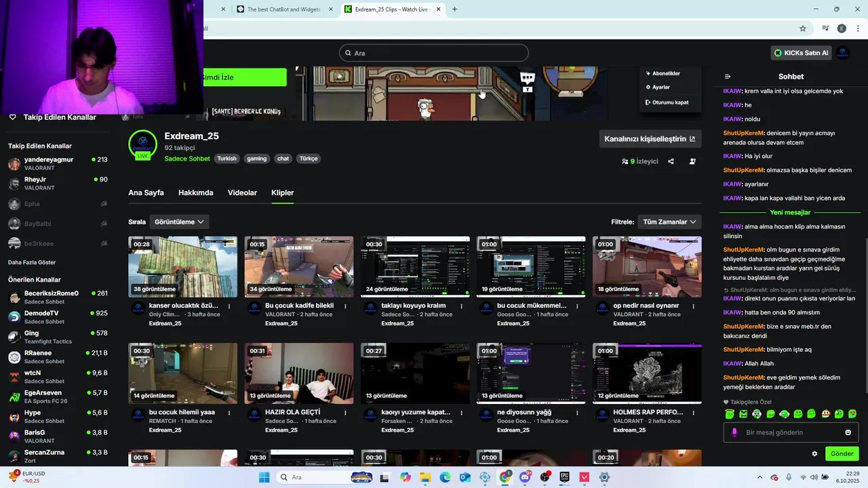Open BeceriksizRome0 recommended channel
The width and height of the screenshot is (868, 488).
pyautogui.click(x=58, y=297)
